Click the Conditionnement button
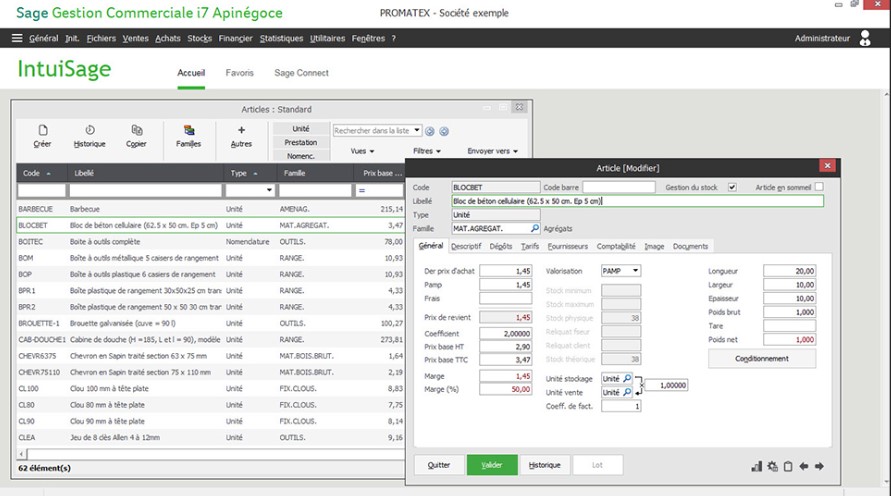Image resolution: width=891 pixels, height=496 pixels. [761, 359]
